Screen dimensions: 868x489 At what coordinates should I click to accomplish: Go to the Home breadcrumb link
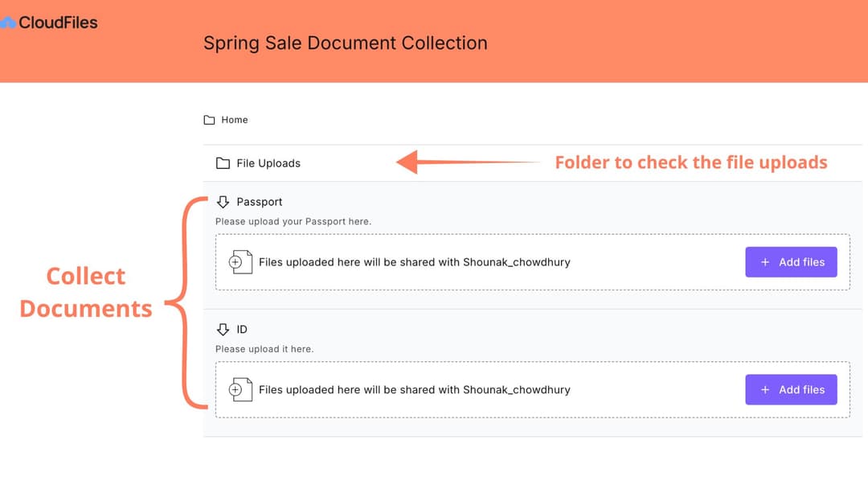[x=235, y=120]
